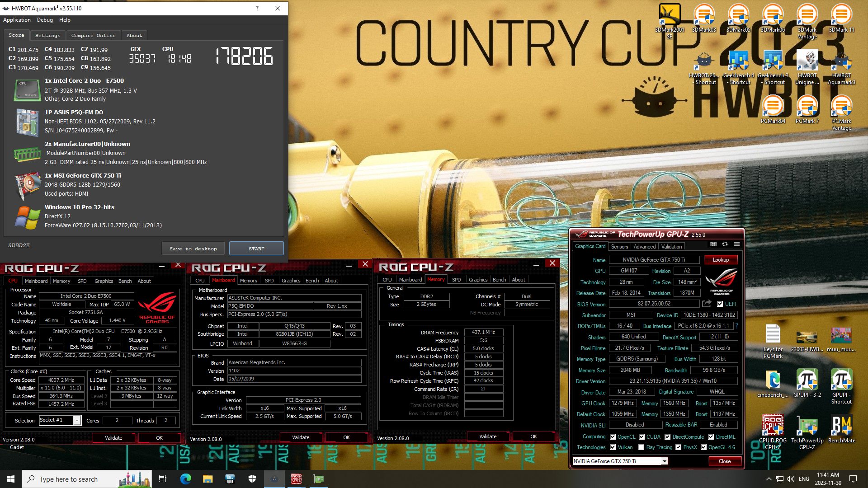Open the BenchMate desktop icon

(841, 429)
